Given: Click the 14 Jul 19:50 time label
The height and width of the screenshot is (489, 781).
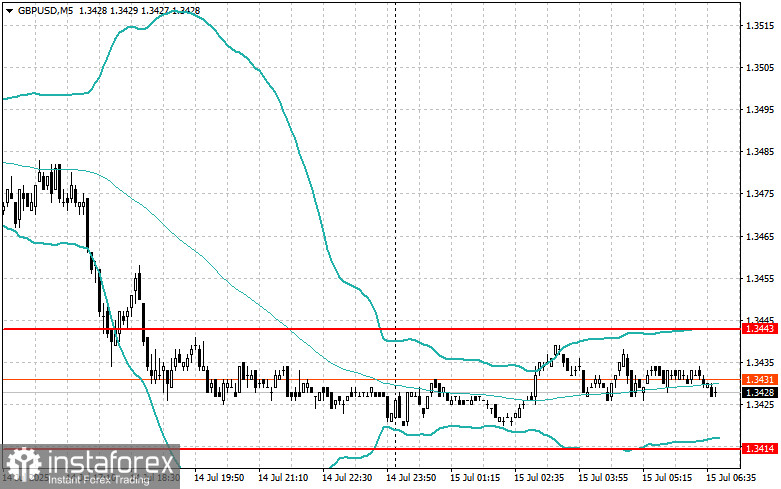Looking at the screenshot, I should click(219, 478).
